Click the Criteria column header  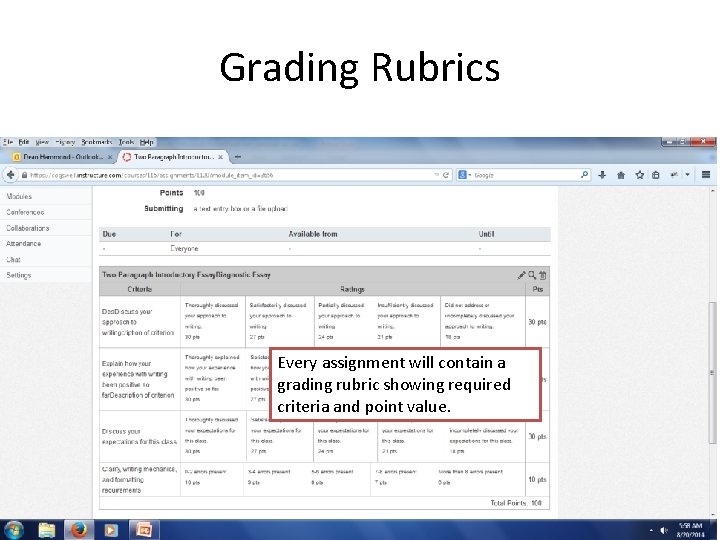click(140, 289)
